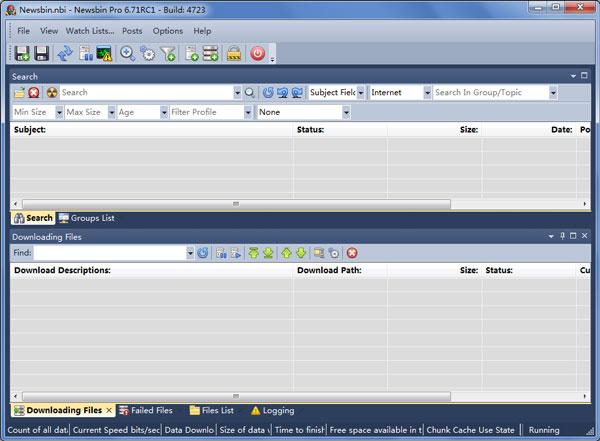Click the blue refresh icon next to Find

click(203, 253)
